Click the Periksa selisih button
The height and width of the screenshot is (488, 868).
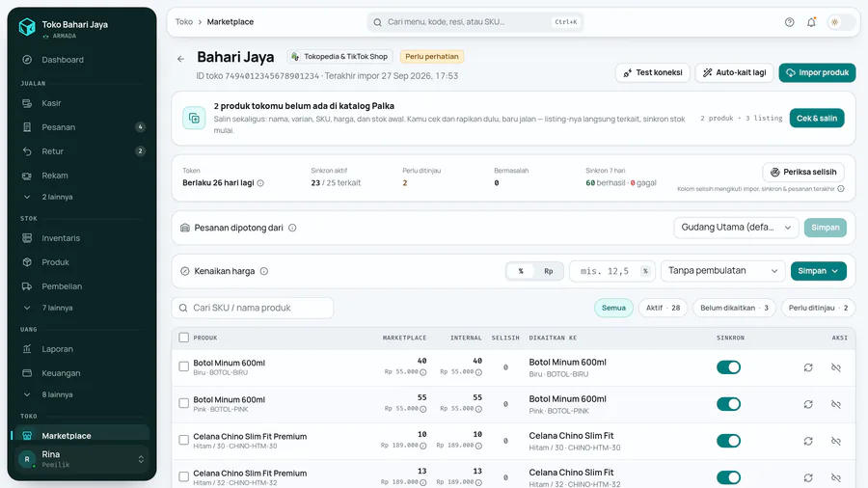point(803,172)
